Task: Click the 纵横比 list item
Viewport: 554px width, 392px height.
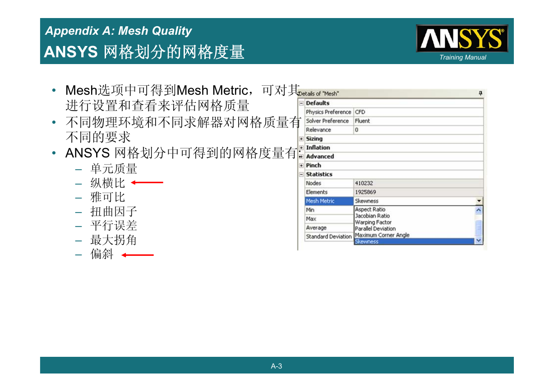Action: [108, 183]
